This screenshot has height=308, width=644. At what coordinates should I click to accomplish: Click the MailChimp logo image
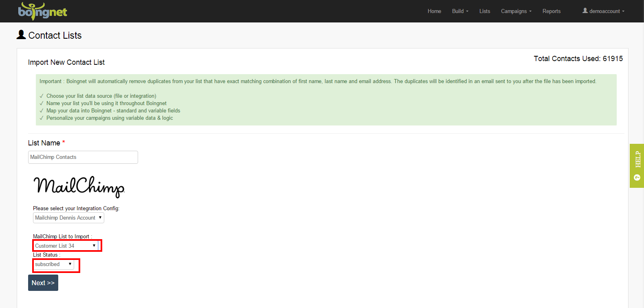pyautogui.click(x=79, y=187)
